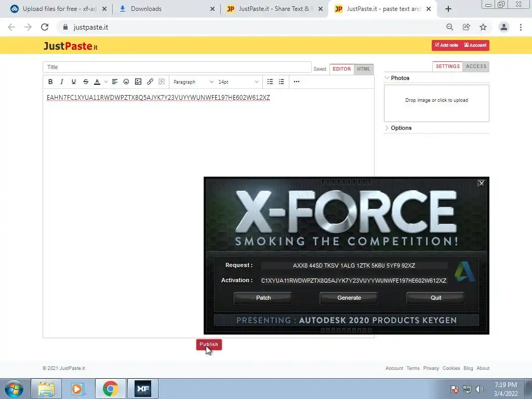Close the X-Force window with X
Viewport: 532px width, 399px height.
pyautogui.click(x=481, y=183)
